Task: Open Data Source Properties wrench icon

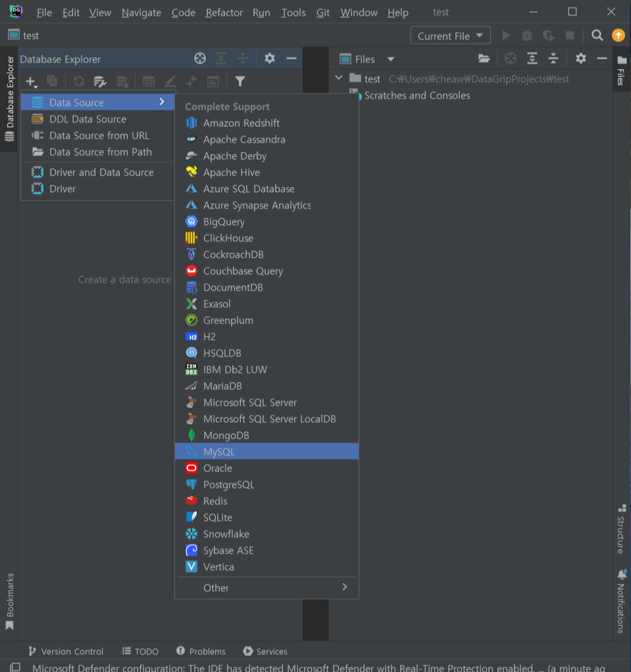Action: [x=100, y=81]
